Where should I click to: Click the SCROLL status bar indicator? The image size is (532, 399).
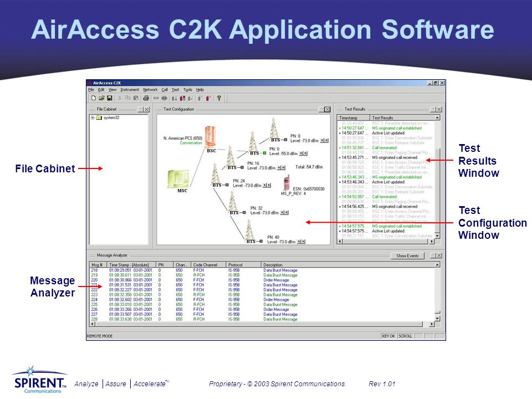(405, 336)
